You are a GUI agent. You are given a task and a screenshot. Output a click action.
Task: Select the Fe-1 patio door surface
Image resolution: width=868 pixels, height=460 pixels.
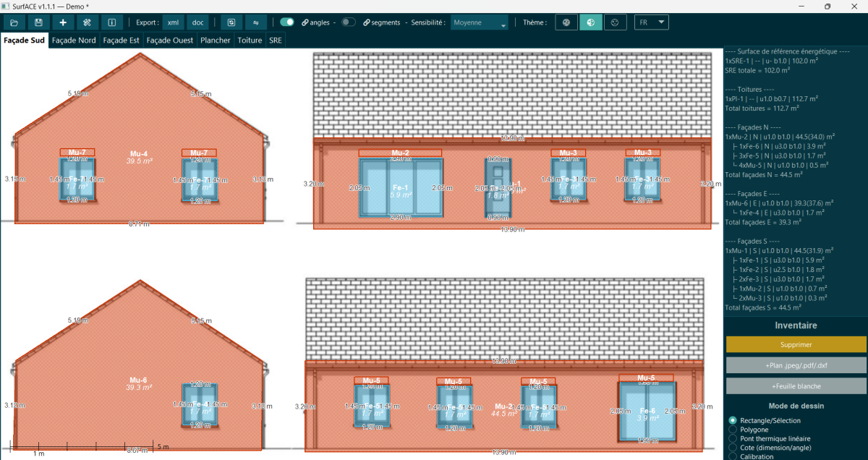coord(400,187)
